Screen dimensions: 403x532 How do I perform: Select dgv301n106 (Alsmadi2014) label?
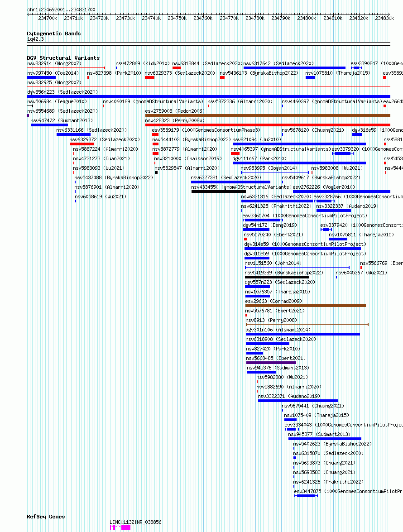[x=278, y=330]
